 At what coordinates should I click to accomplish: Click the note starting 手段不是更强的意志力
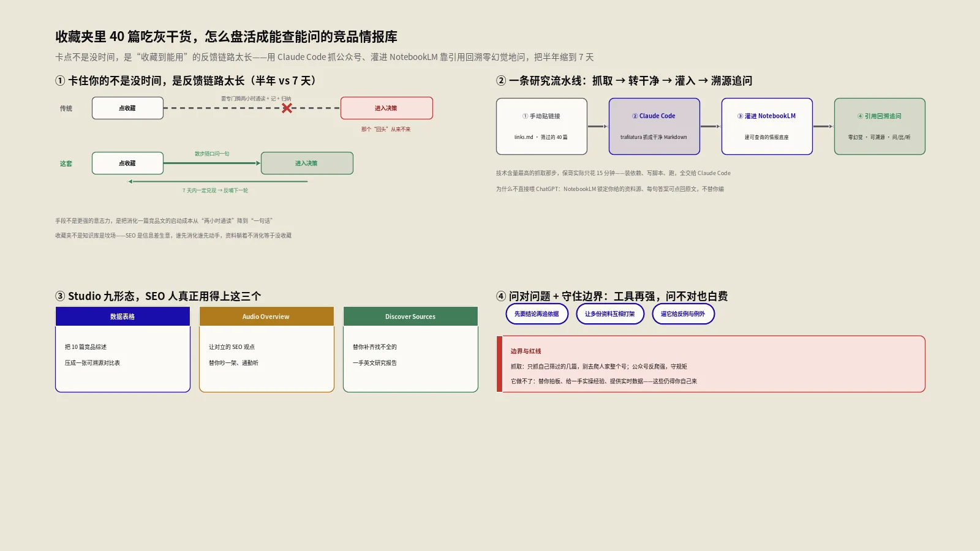164,221
